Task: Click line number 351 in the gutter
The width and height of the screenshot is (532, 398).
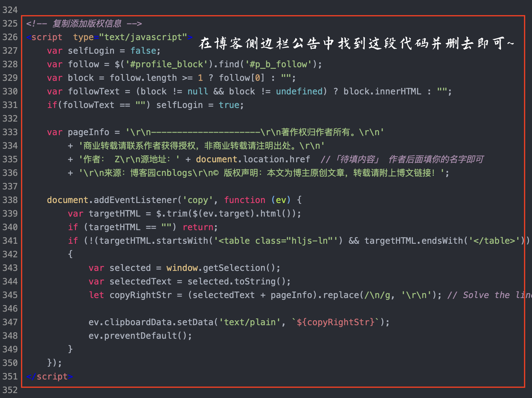Action: pos(10,376)
